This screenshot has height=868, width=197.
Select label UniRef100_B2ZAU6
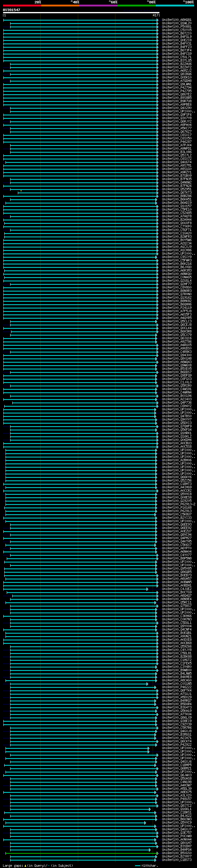tap(176, 64)
